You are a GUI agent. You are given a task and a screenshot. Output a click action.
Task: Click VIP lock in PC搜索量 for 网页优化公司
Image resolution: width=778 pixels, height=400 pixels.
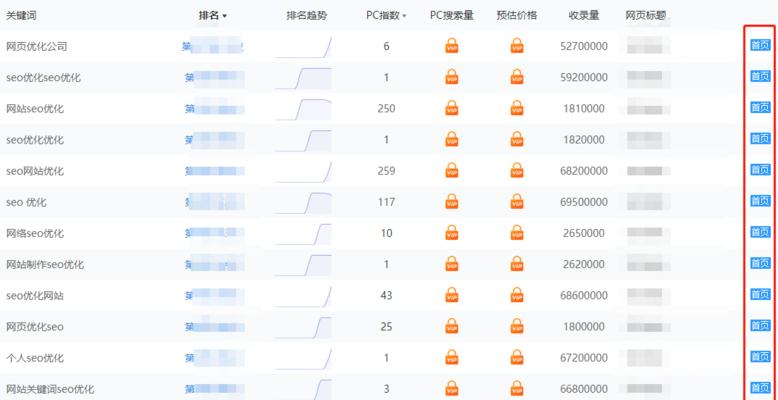tap(452, 46)
